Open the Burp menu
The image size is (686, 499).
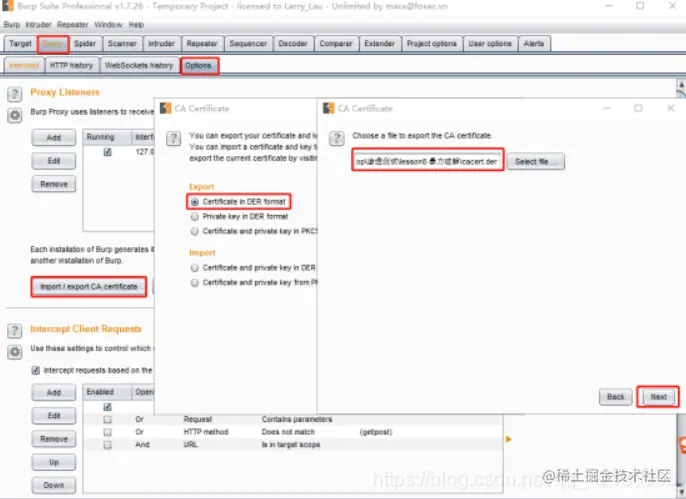(x=12, y=24)
